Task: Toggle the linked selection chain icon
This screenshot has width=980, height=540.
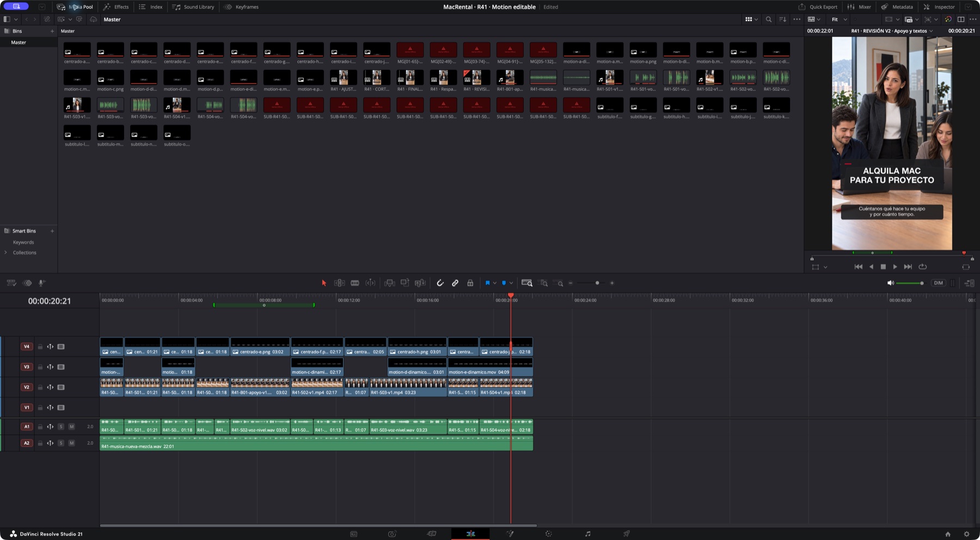Action: pyautogui.click(x=455, y=283)
